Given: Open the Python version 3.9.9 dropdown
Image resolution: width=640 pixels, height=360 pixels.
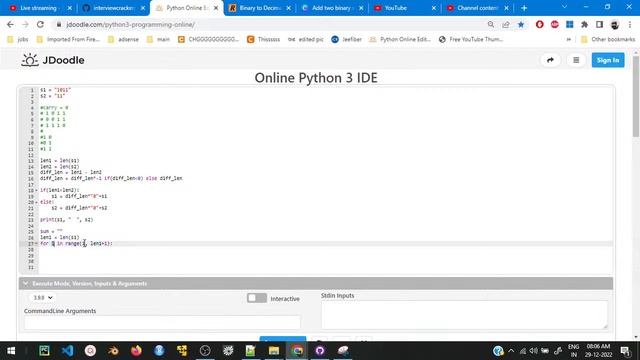Looking at the screenshot, I should click(42, 298).
